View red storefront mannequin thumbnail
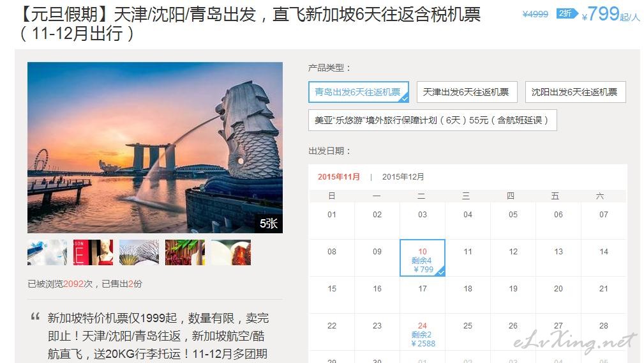This screenshot has width=644, height=363. tap(93, 252)
